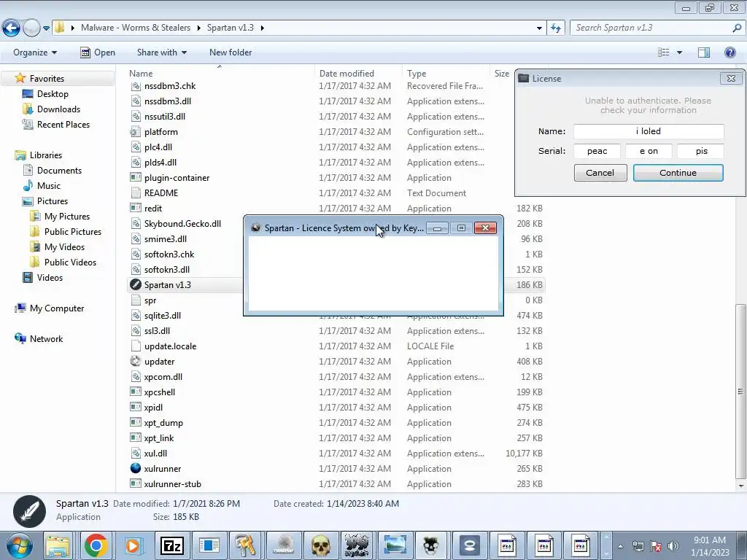Select Public Videos in the tree
747x560 pixels.
coord(70,262)
